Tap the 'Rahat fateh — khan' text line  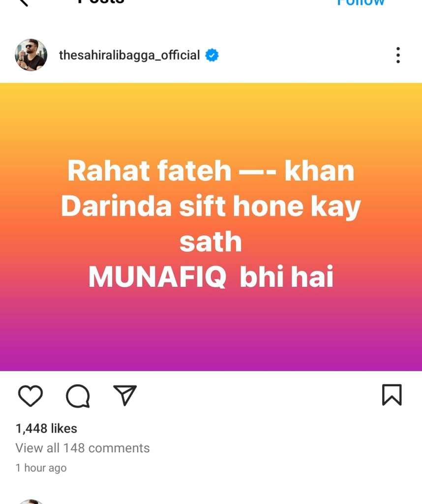click(211, 171)
